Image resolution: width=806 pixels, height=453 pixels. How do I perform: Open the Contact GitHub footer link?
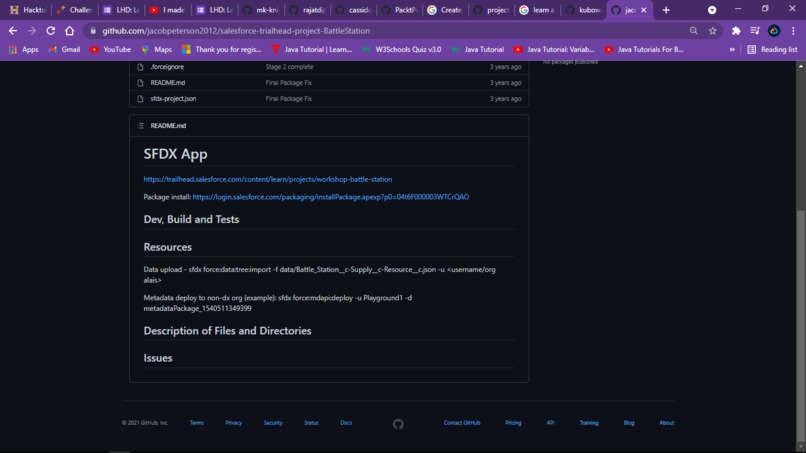462,423
